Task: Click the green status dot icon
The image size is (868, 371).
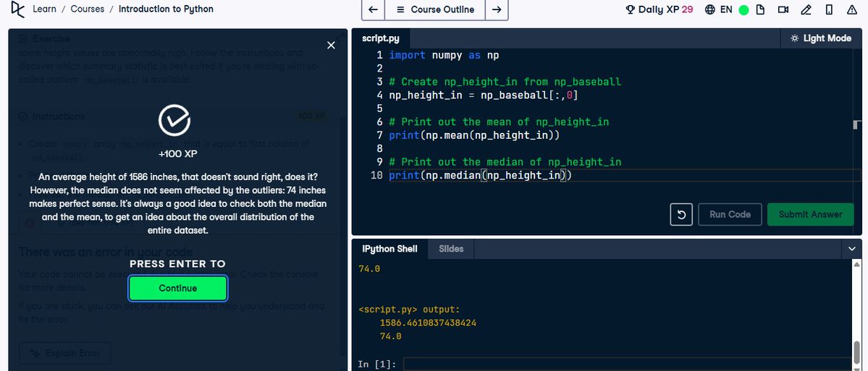Action: click(x=743, y=10)
